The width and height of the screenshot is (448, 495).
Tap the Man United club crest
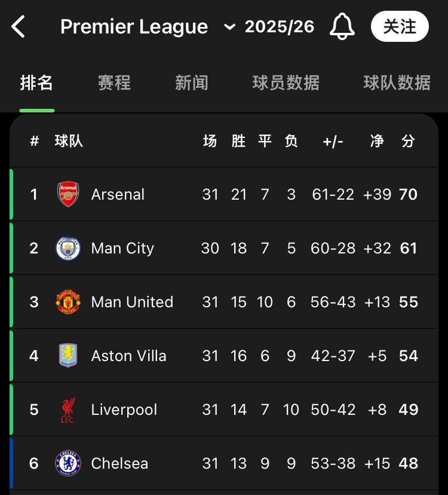(x=68, y=302)
